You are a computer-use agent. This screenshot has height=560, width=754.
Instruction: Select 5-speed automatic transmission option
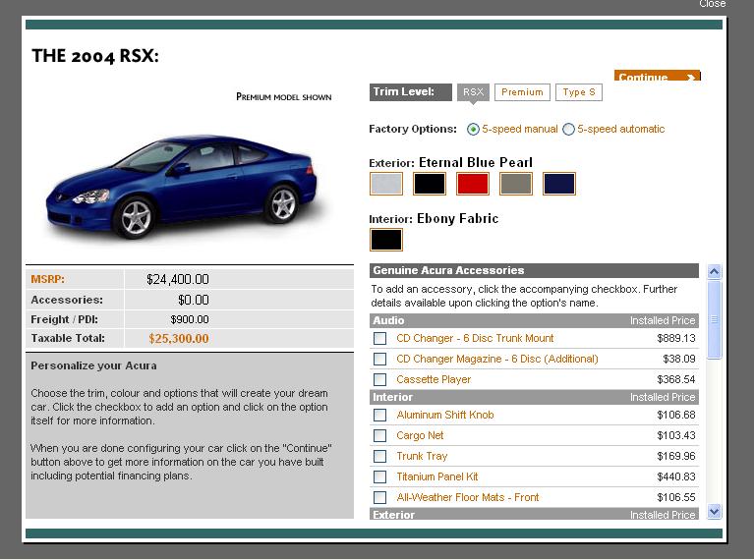pos(569,130)
